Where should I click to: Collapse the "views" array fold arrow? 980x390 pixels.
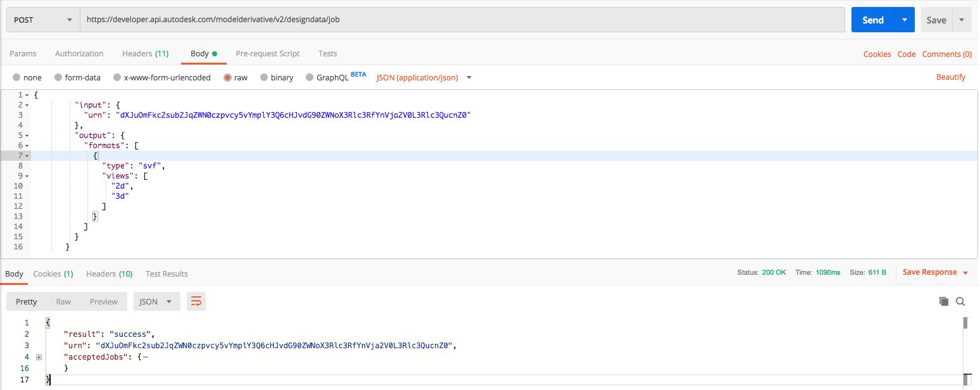point(27,175)
